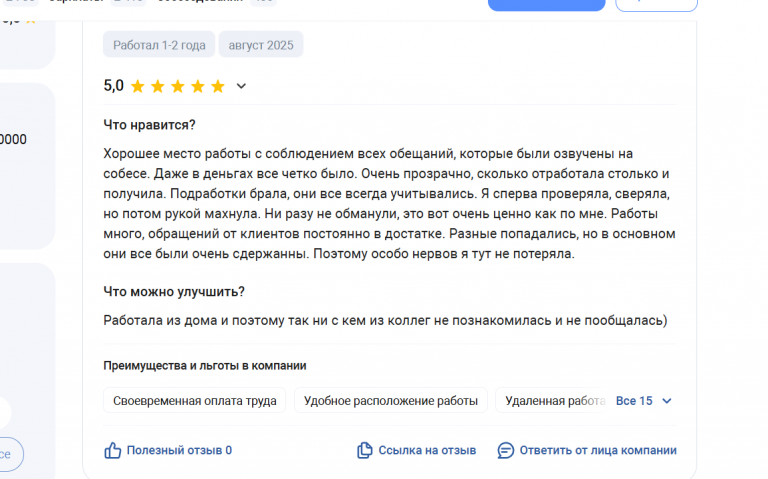Mark review as Полезный отзыв
Screen dimensions: 768x479
[x=179, y=450]
